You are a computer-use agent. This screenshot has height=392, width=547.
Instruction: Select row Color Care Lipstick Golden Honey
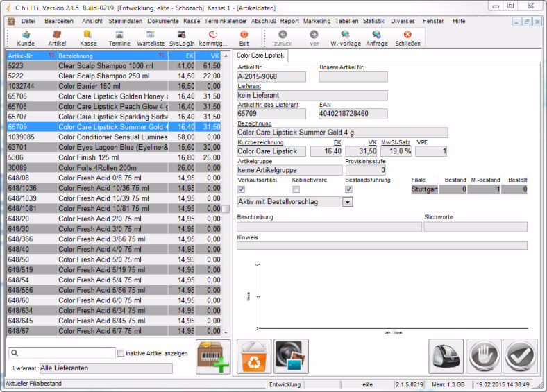114,96
